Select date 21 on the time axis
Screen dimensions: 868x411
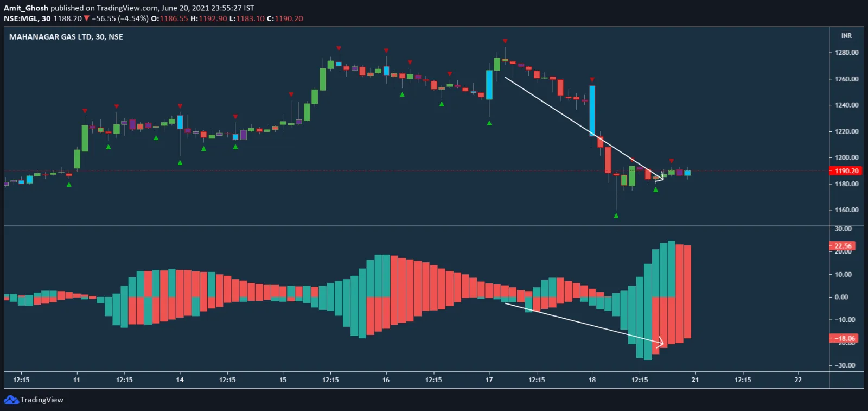point(695,380)
